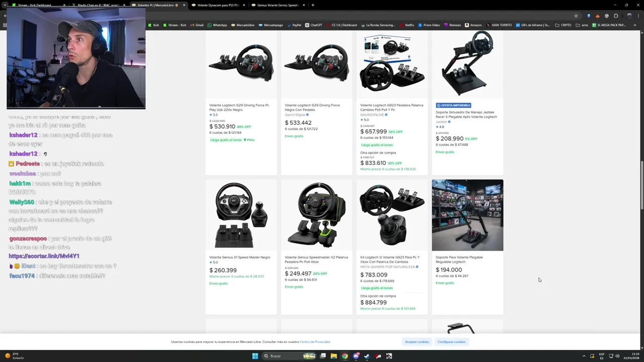Click the Genius X1 Speed Master image
Viewport: 644px width, 362px height.
click(241, 215)
